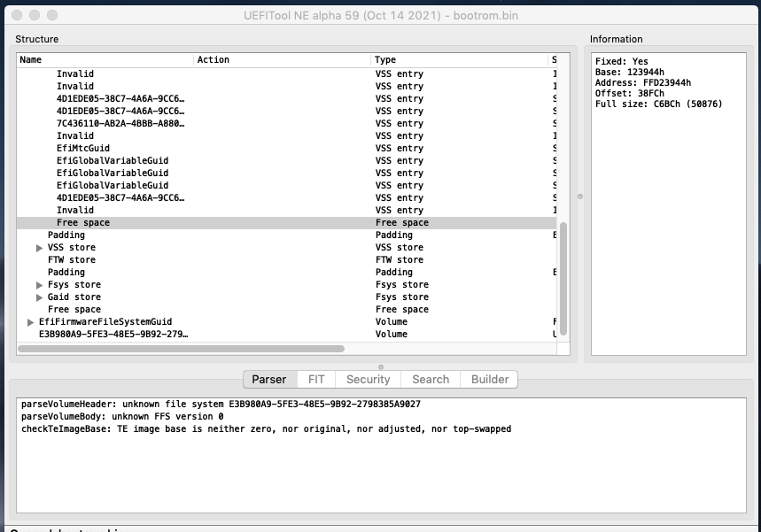Click the checkTeImageBase parser message
Viewport: 761px width, 532px height.
266,429
